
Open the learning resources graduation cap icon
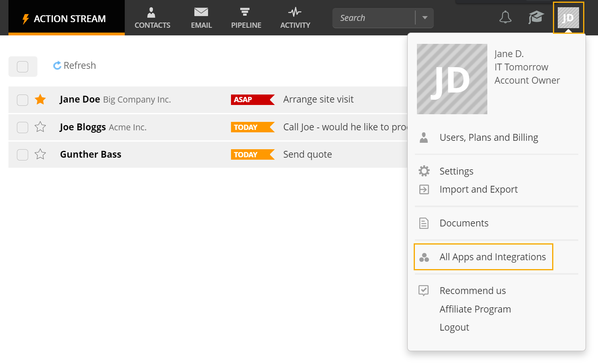(x=536, y=17)
